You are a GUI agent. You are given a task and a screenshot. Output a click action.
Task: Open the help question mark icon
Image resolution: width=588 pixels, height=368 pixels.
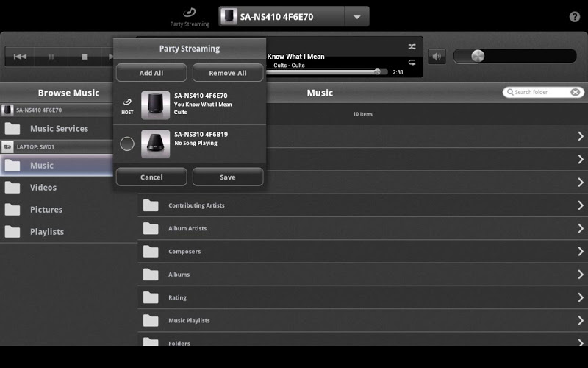tap(575, 17)
